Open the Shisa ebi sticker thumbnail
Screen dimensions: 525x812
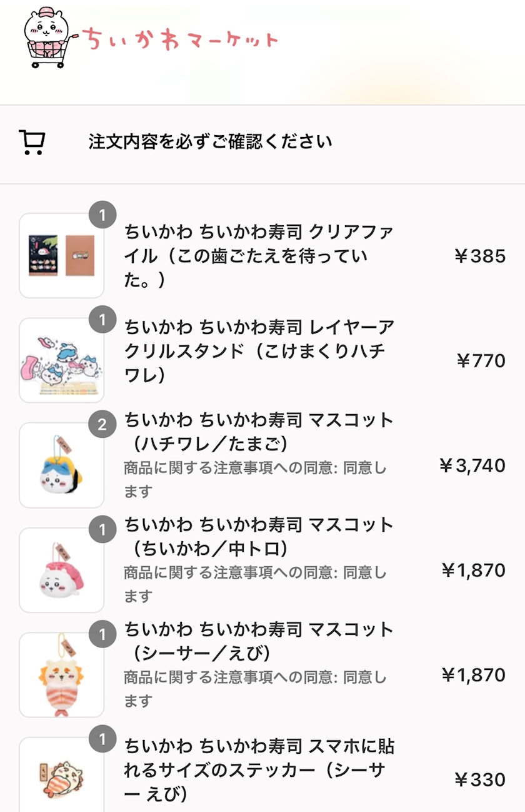[x=61, y=776]
